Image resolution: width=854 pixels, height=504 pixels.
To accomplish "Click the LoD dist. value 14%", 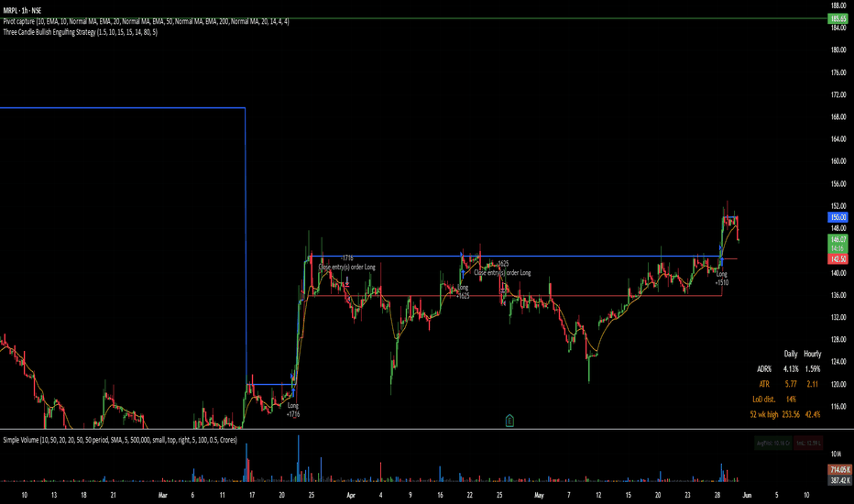I will 790,400.
